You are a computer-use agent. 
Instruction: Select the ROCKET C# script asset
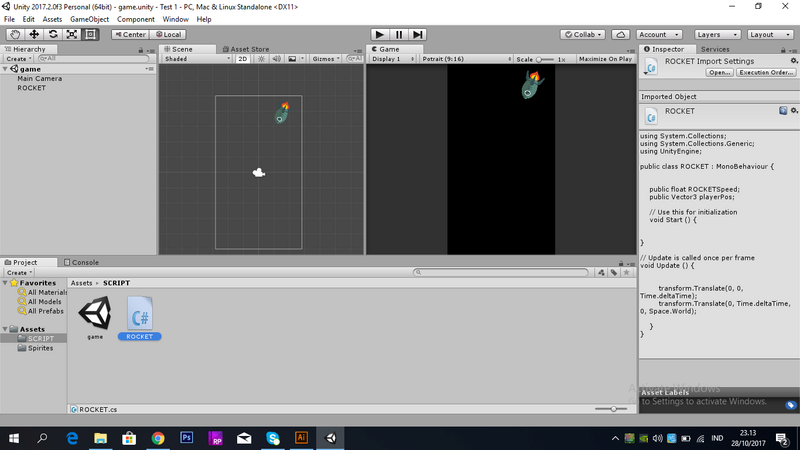point(139,317)
